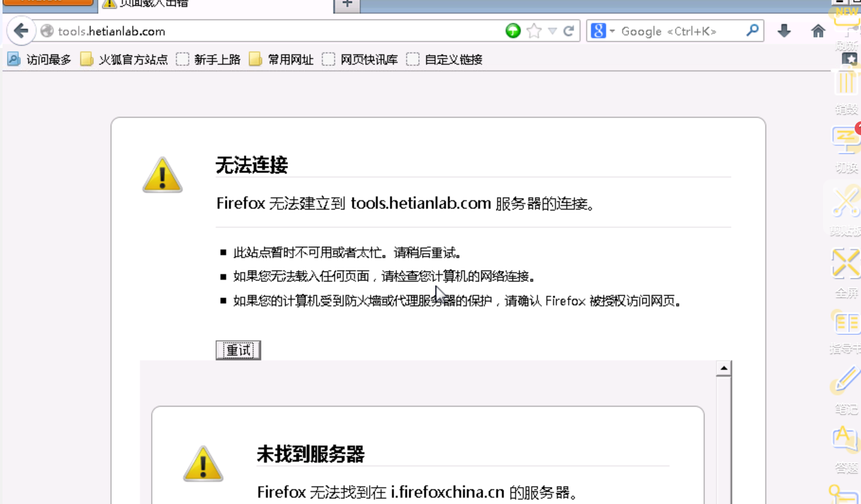Open the search engine Google dropdown
Screen dimensions: 861x504
[x=603, y=31]
